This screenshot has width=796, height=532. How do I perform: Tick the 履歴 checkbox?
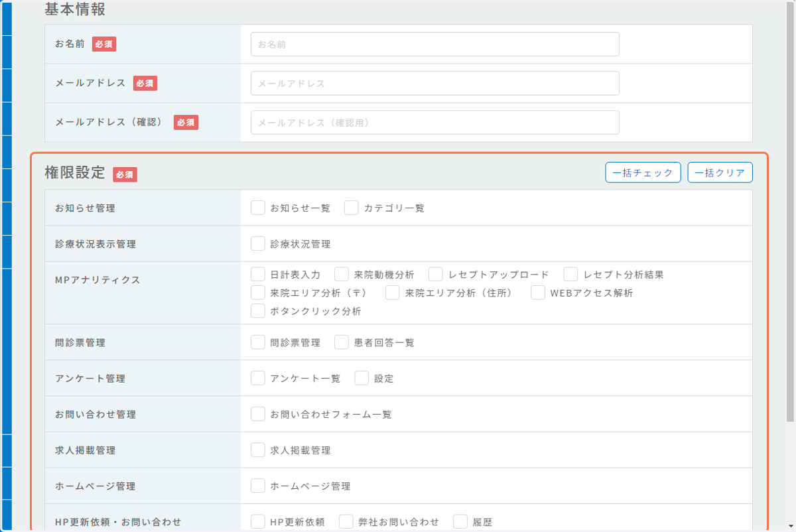[x=460, y=521]
